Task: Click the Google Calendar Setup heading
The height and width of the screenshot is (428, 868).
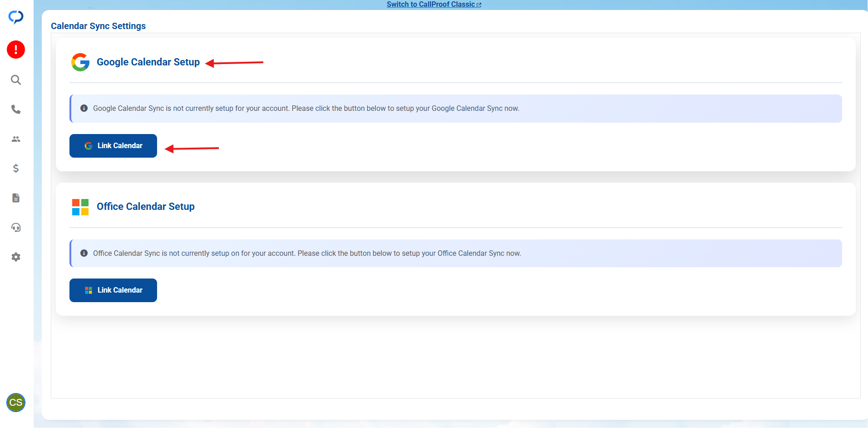Action: (148, 62)
